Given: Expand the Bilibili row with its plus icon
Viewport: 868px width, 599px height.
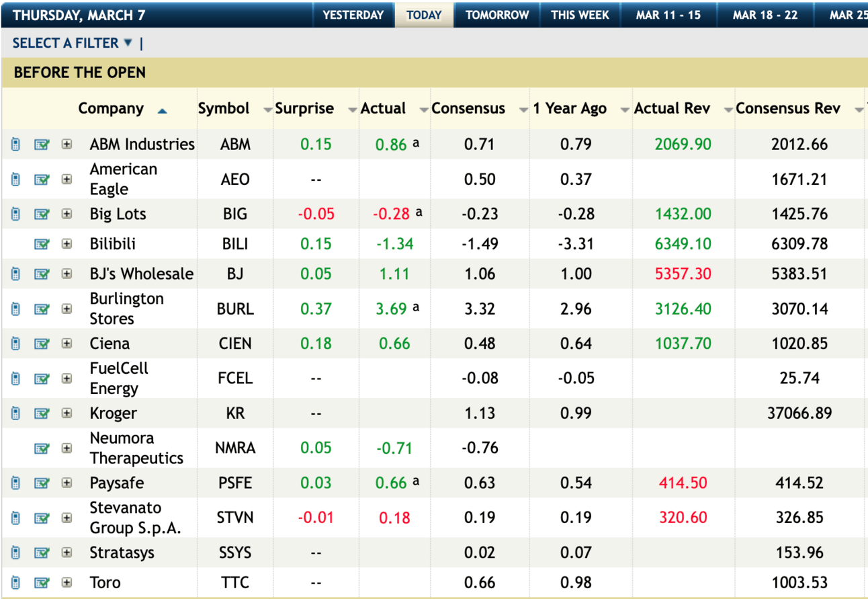Looking at the screenshot, I should 67,244.
